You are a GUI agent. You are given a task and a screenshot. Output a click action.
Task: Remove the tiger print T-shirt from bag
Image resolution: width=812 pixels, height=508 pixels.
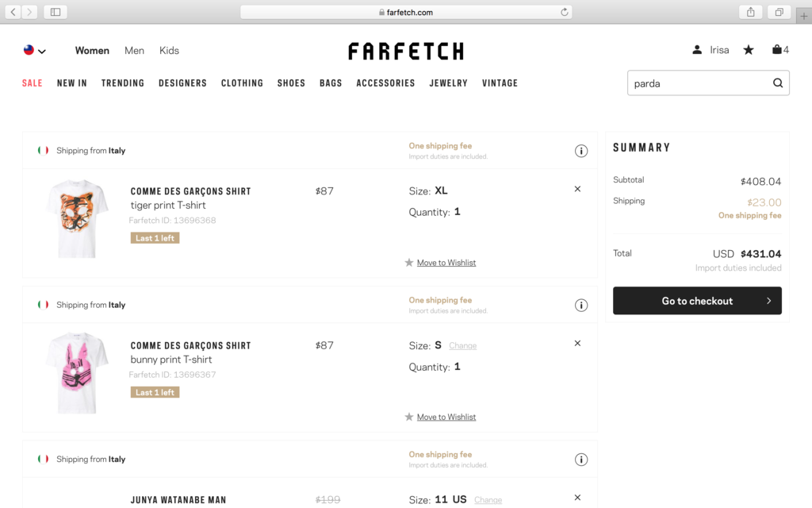coord(577,189)
